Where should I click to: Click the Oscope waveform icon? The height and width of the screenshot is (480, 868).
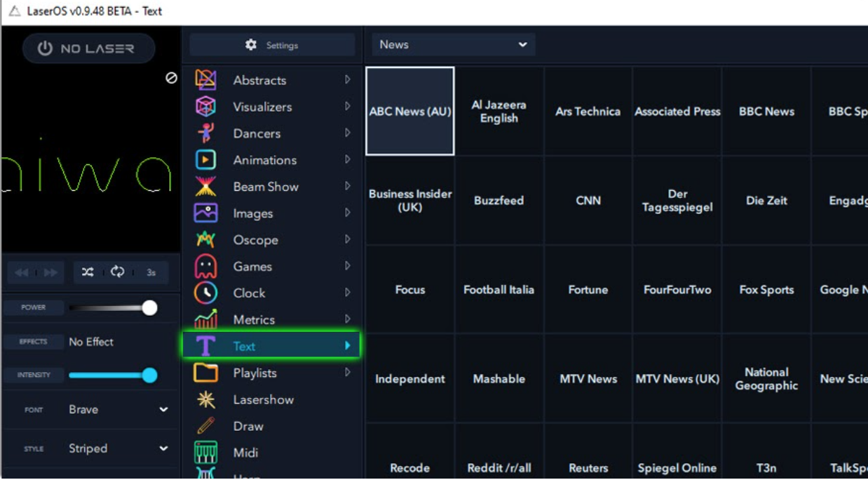(x=205, y=240)
